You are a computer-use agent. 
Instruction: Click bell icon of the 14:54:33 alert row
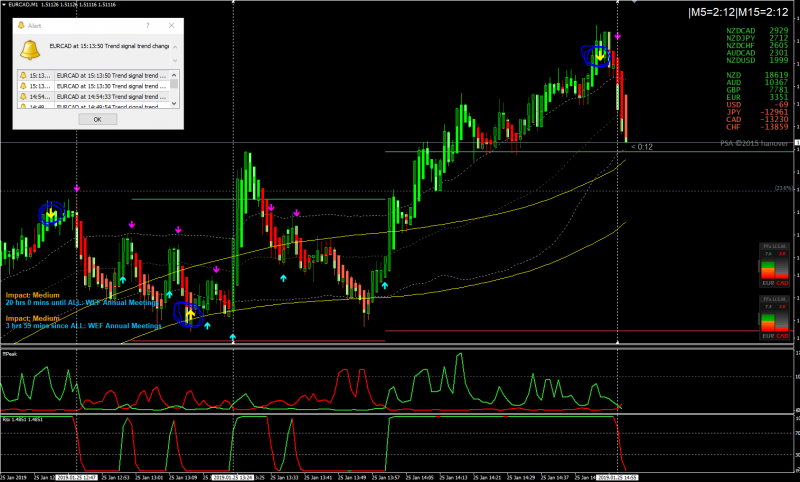[x=23, y=96]
